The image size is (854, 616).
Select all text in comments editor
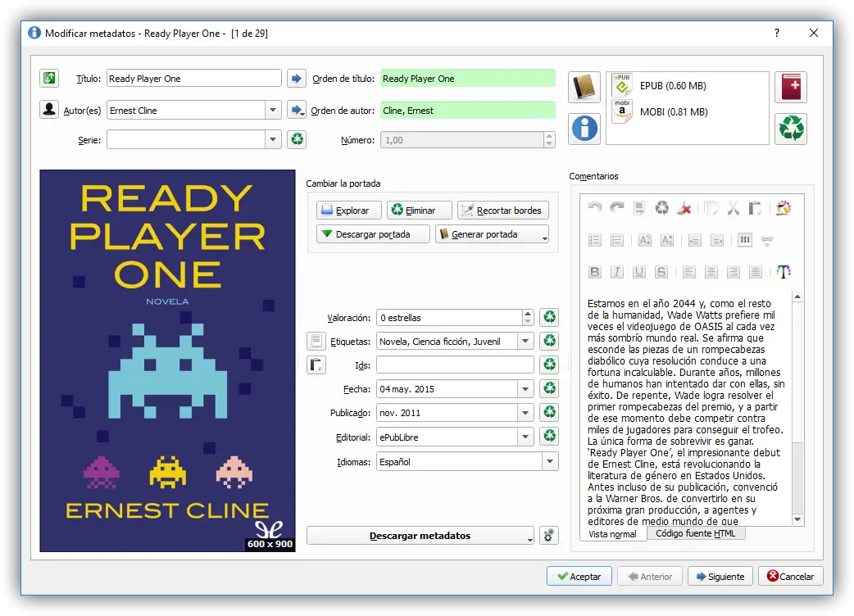click(639, 208)
